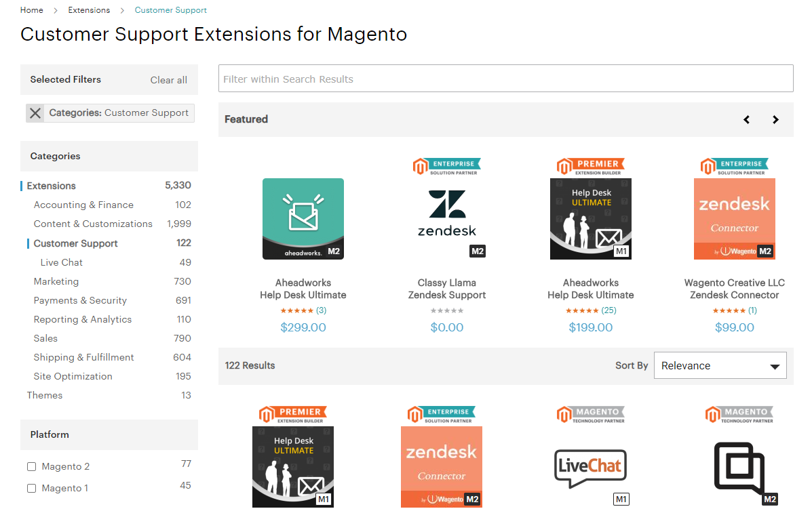
Task: Click the $0.00 price
Action: click(447, 327)
